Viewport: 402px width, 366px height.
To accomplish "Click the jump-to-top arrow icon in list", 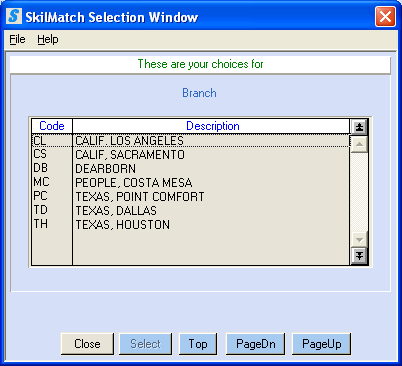I will 359,127.
